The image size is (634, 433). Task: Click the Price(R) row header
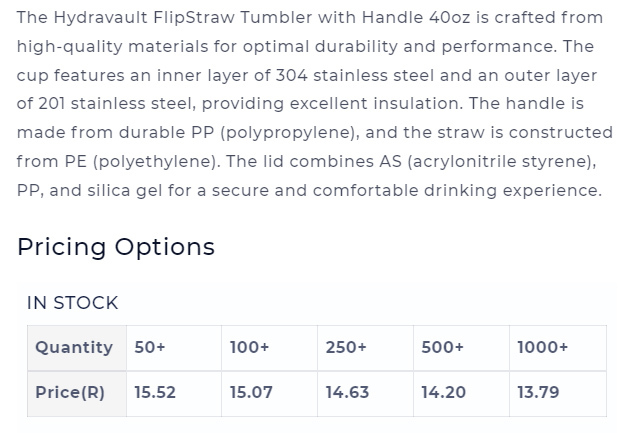click(x=77, y=393)
